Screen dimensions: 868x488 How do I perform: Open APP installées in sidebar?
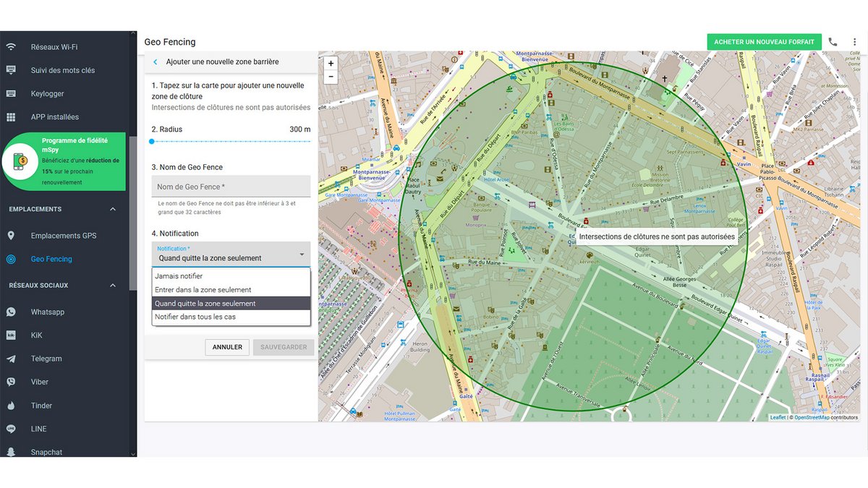coord(55,116)
